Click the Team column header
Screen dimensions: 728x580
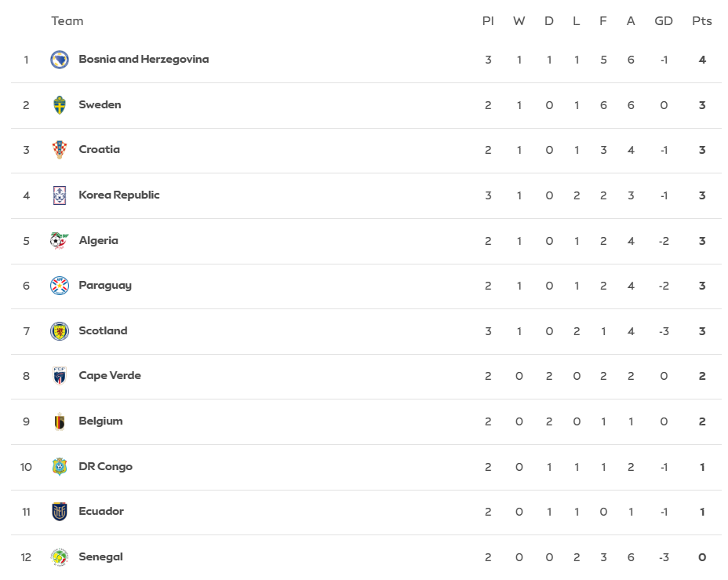pos(67,21)
